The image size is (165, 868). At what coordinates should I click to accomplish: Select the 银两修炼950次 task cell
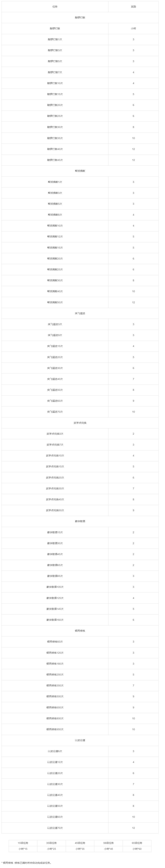[x=55, y=730]
